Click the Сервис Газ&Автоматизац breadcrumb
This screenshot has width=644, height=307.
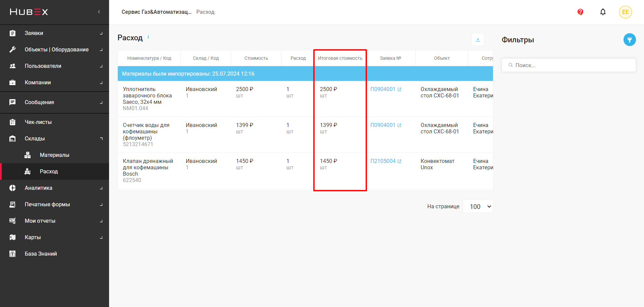pos(156,12)
